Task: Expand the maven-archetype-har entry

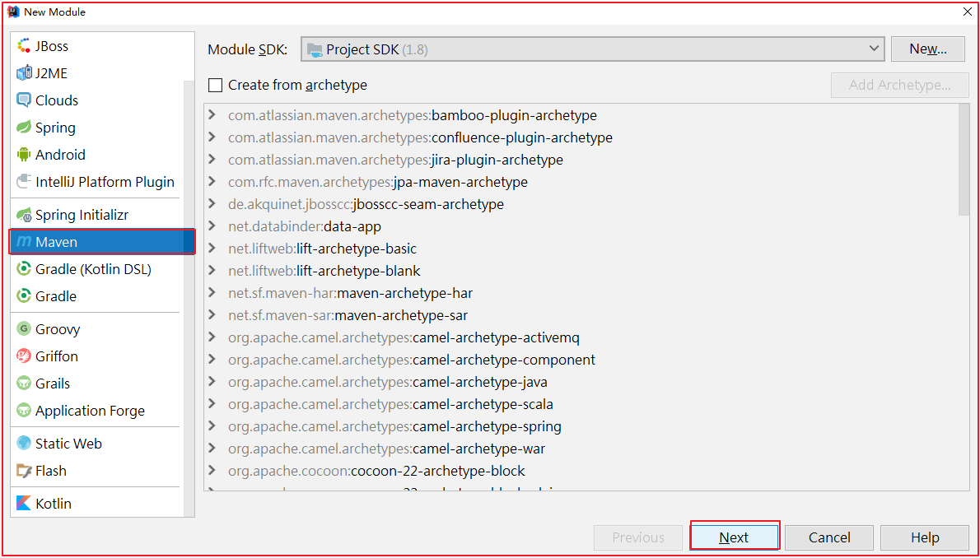Action: click(212, 293)
